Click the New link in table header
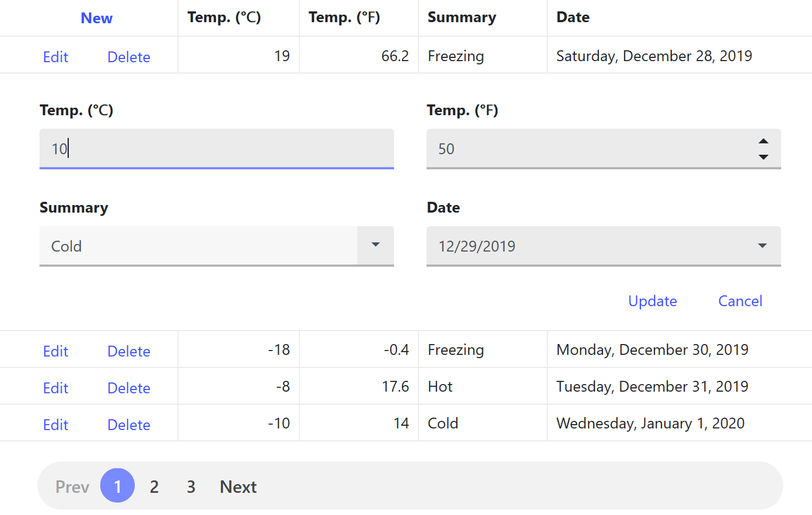Screen dimensions: 812x515 pyautogui.click(x=96, y=18)
